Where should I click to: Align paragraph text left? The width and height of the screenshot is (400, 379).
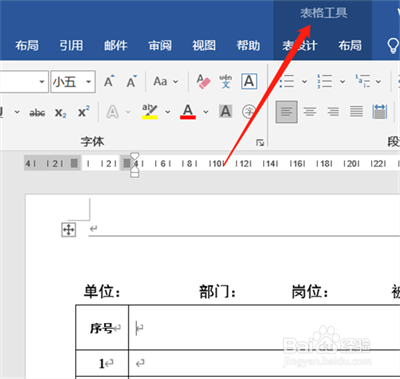point(287,112)
